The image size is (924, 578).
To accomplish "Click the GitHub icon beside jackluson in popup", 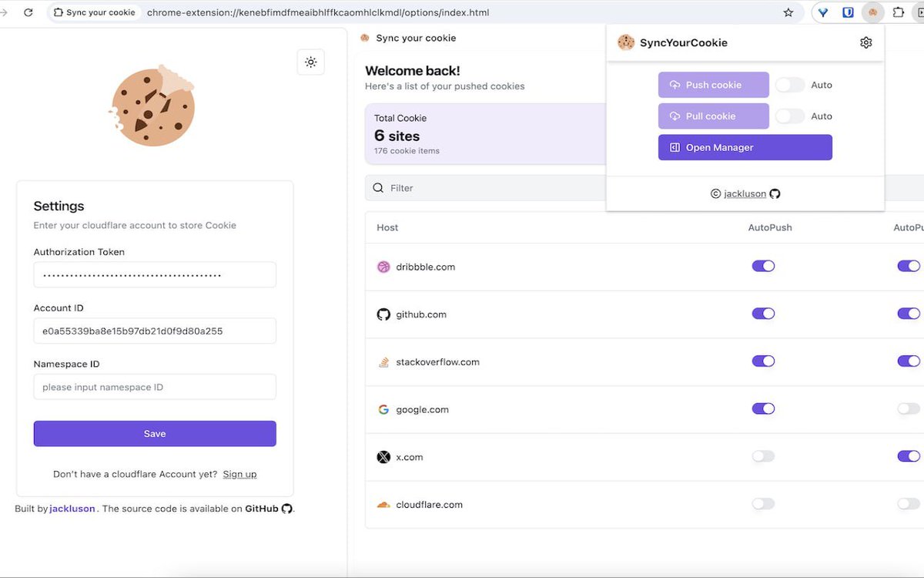I will [x=775, y=193].
